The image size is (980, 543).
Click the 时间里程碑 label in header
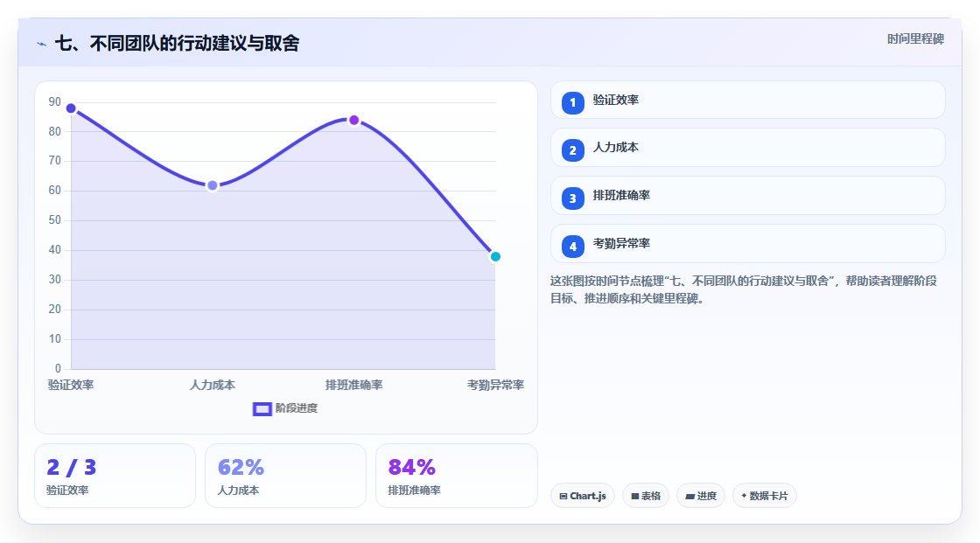point(915,38)
